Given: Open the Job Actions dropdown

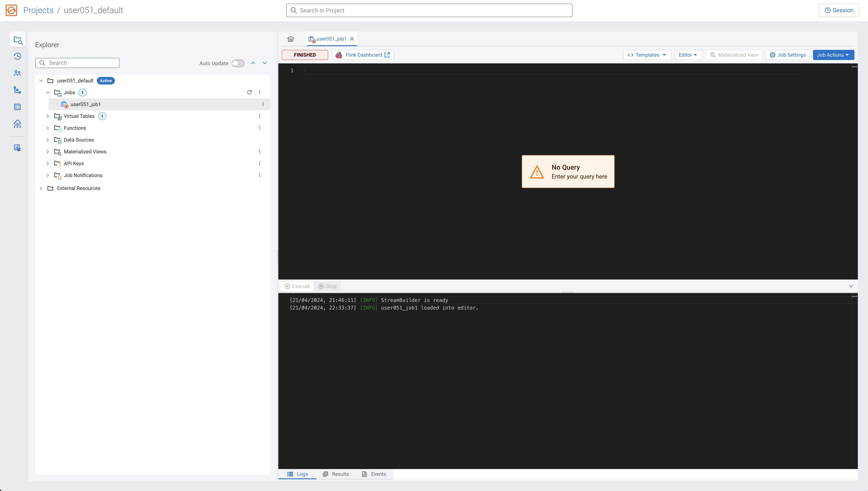Looking at the screenshot, I should point(833,55).
